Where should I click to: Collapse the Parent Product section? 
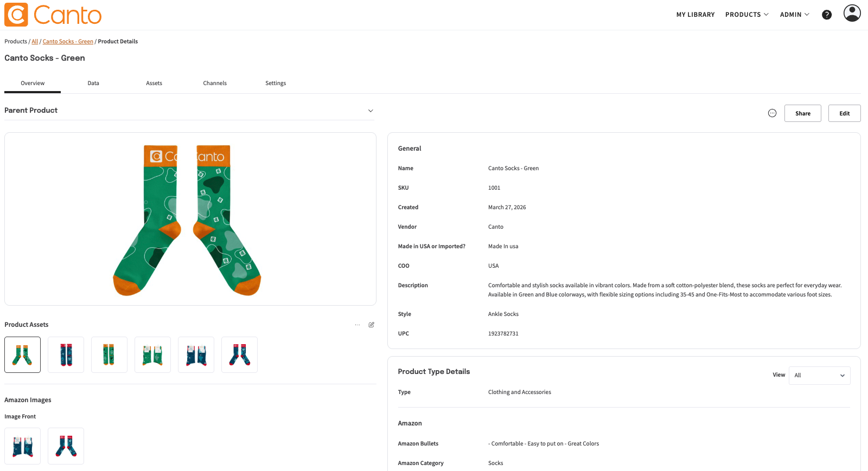point(371,111)
